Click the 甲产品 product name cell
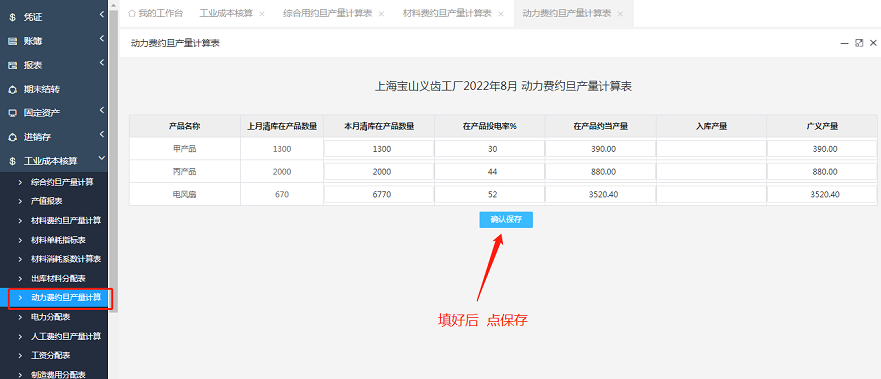The image size is (881, 379). pos(185,149)
